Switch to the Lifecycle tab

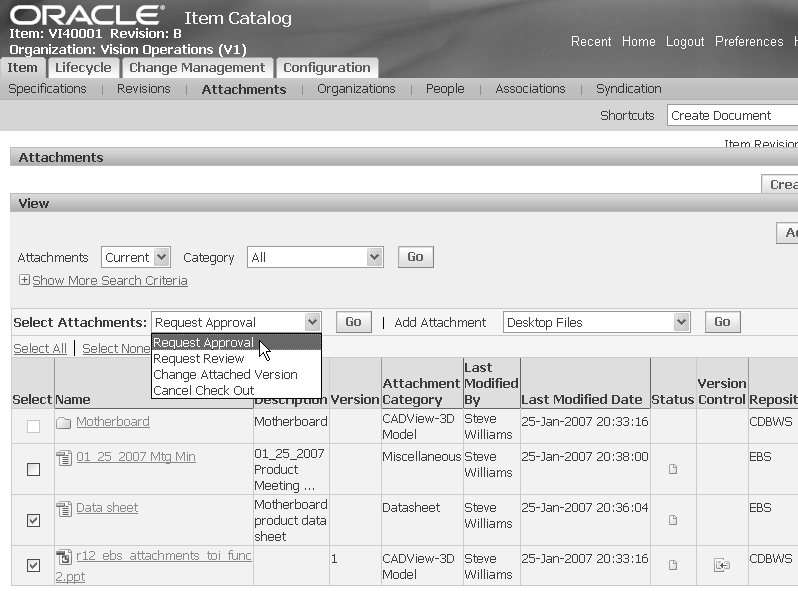83,68
